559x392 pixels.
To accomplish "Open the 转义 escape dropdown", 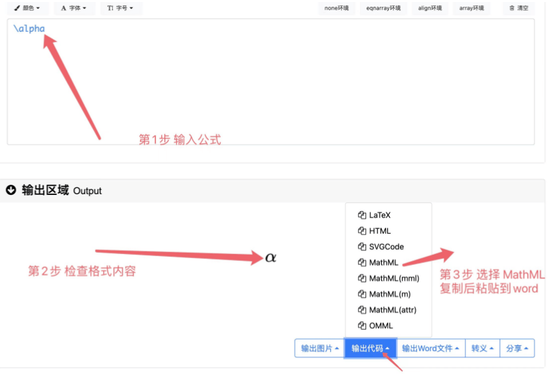I will click(482, 349).
